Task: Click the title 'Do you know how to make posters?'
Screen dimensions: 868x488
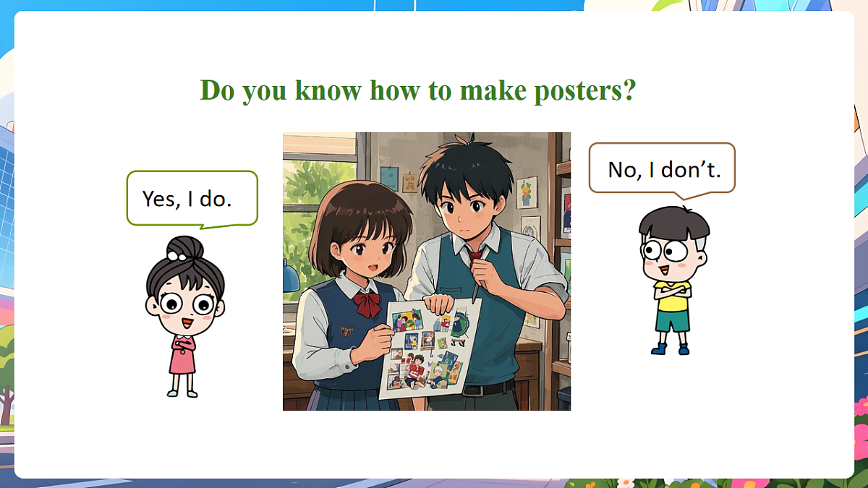Action: 417,92
